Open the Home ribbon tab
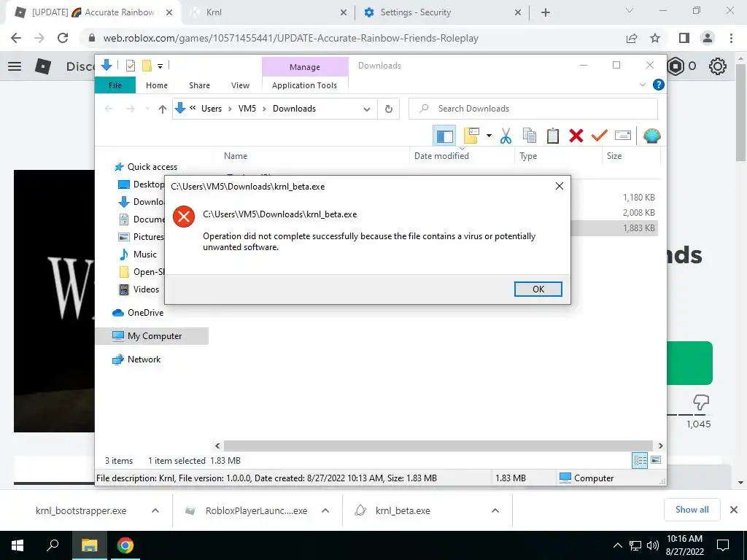This screenshot has width=747, height=560. point(157,85)
